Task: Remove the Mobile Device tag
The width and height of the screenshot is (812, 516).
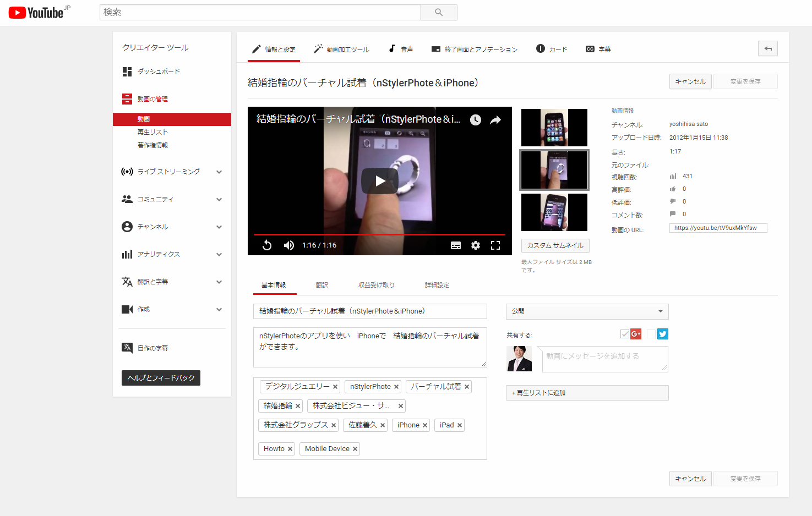Action: pyautogui.click(x=355, y=449)
